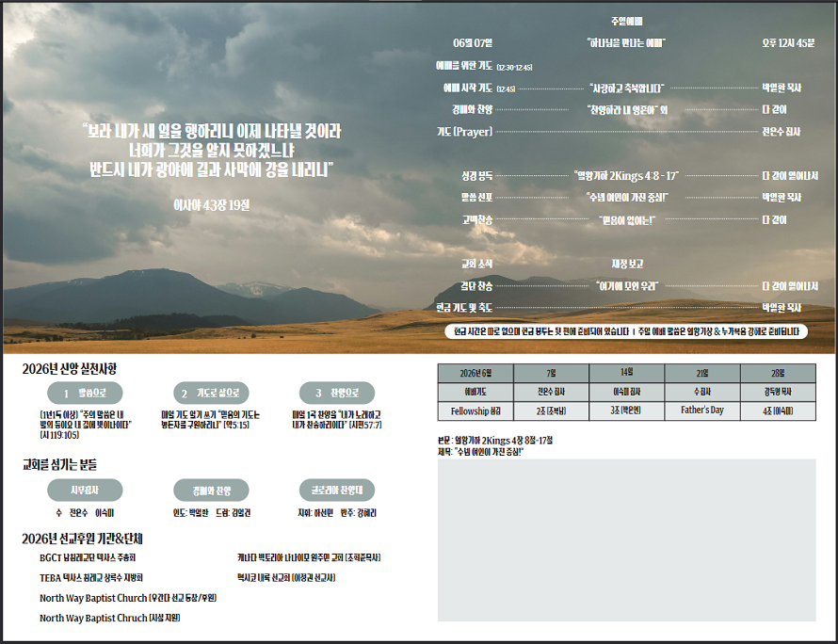Click the '강득형 목사' cell under 28일
Image resolution: width=838 pixels, height=644 pixels.
click(778, 392)
